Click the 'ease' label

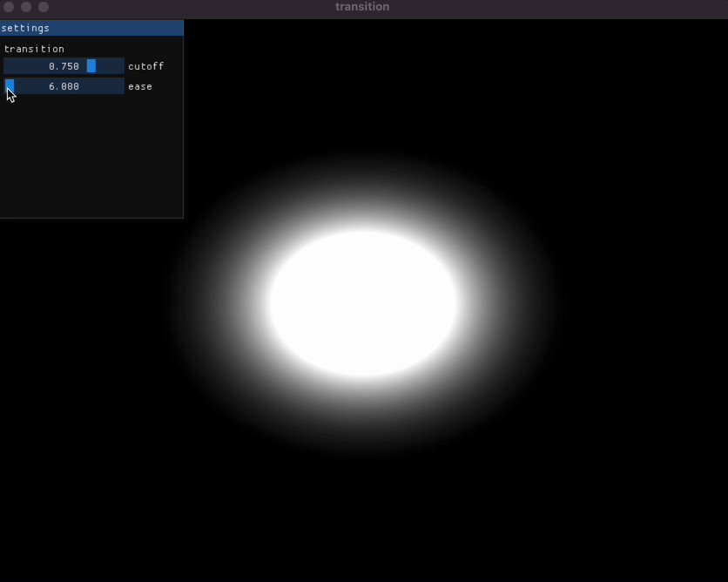click(140, 86)
